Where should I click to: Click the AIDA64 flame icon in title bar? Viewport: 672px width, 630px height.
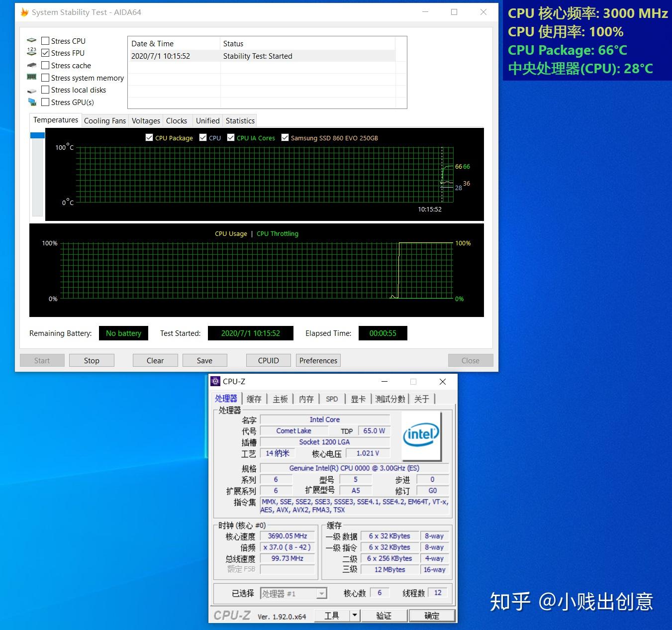click(24, 12)
